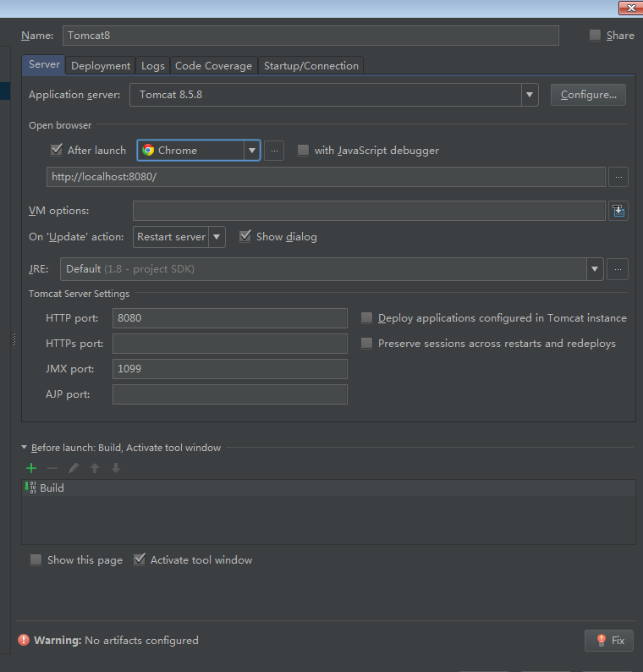
Task: Collapse the Before launch section triangle
Action: 24,448
